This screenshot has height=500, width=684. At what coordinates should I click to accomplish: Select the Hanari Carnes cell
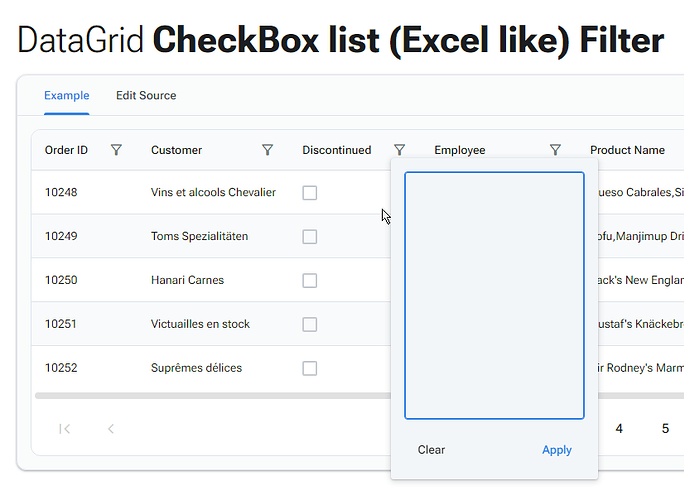[x=188, y=280]
